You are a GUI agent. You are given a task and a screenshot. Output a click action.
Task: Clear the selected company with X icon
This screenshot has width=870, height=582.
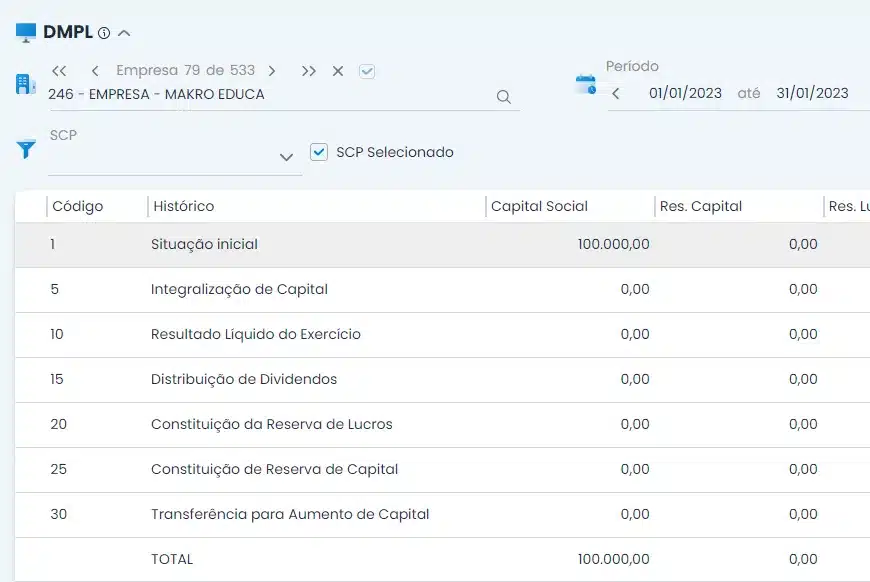337,71
